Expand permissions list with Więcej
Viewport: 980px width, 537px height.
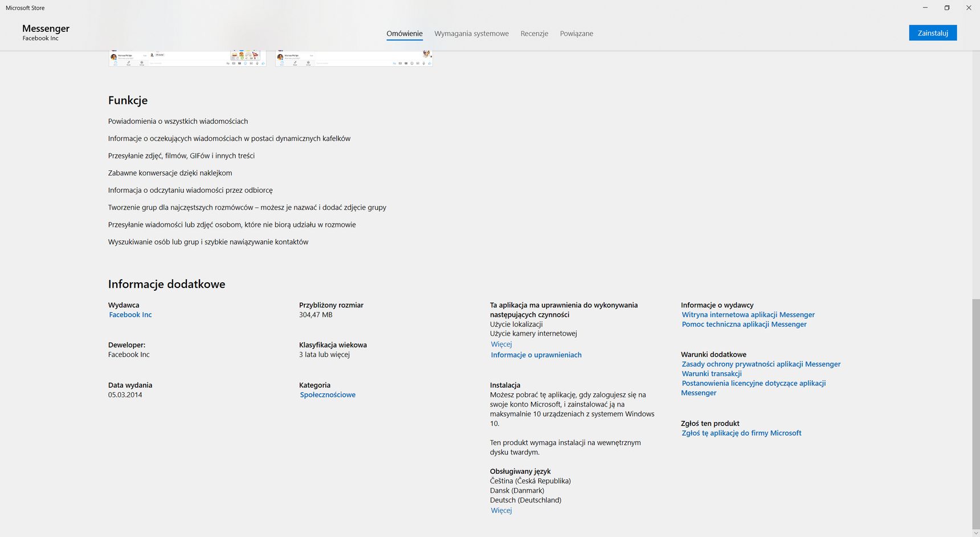(x=501, y=344)
